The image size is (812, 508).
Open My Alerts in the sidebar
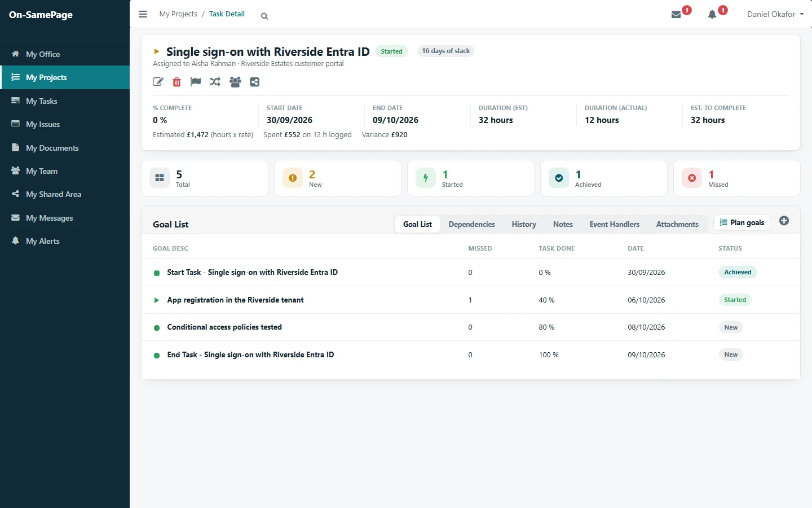click(x=65, y=241)
